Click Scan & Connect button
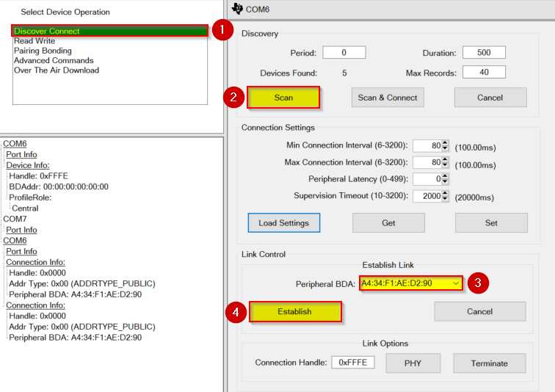The image size is (555, 392). point(387,98)
